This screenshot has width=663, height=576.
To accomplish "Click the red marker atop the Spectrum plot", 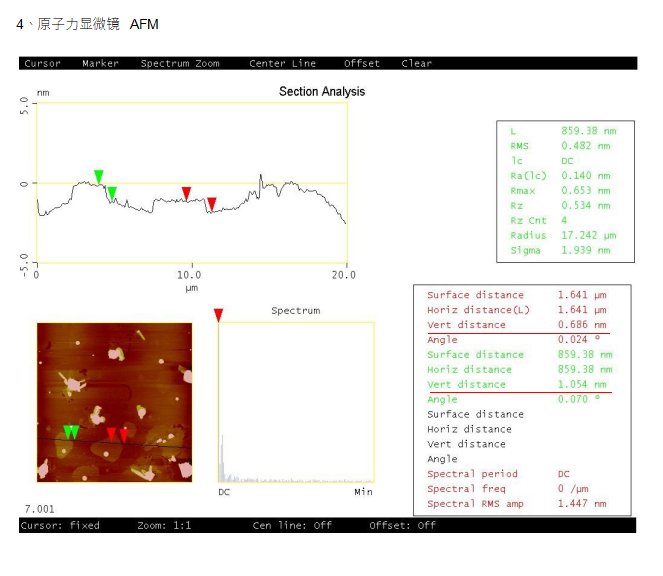I will point(219,315).
